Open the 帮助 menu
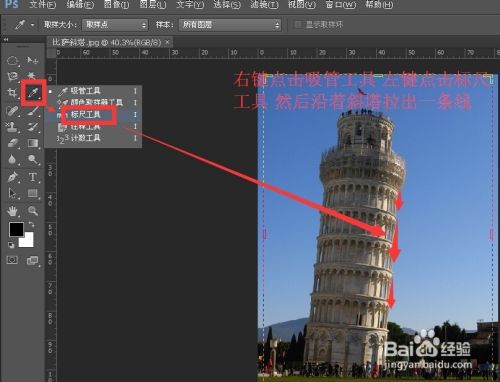The height and width of the screenshot is (382, 500). [379, 5]
